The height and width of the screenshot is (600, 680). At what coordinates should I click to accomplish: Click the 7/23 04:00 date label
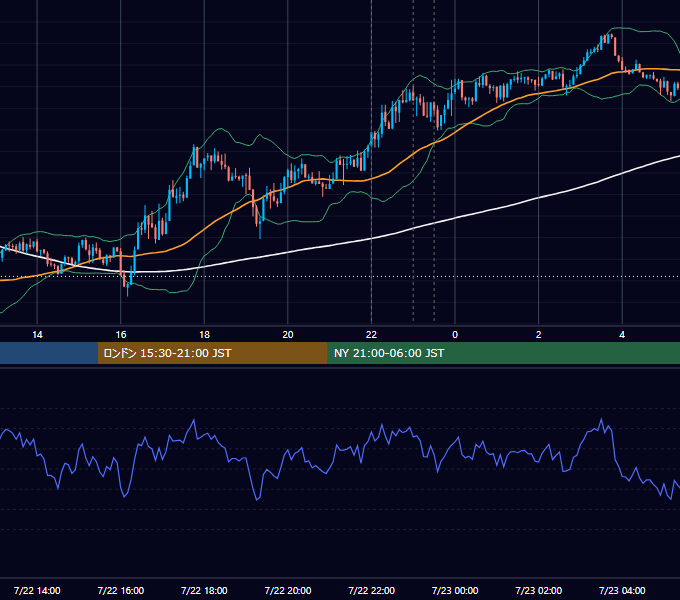click(x=622, y=590)
